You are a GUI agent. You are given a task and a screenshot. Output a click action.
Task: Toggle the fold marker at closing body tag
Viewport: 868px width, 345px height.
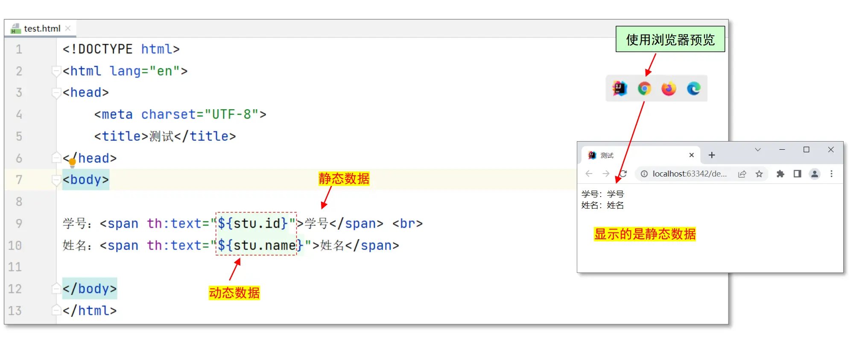[56, 289]
